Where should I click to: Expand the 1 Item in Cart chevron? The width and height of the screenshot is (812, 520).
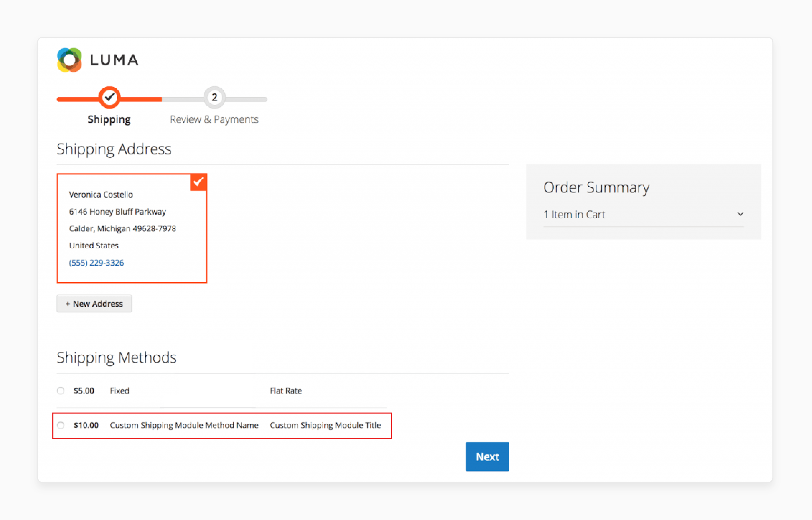[740, 214]
